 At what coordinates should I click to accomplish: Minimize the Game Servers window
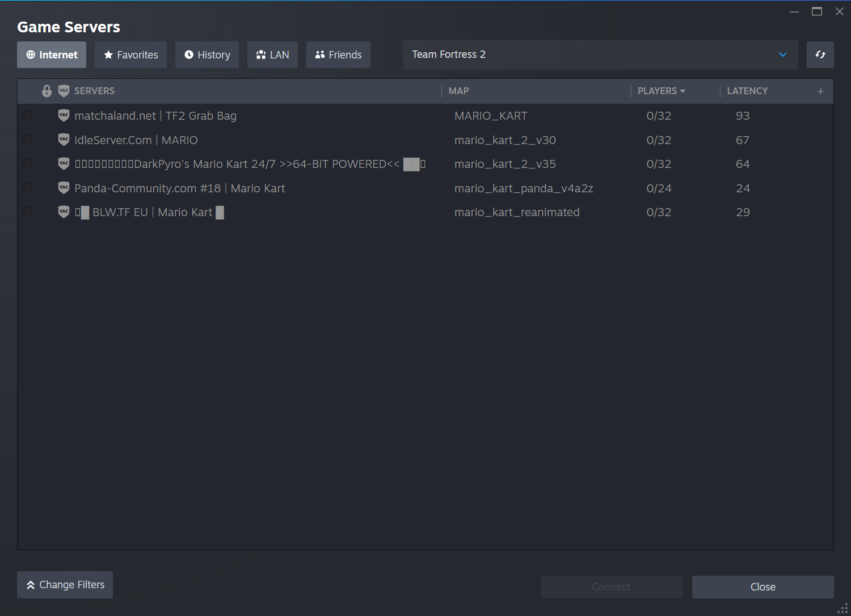[794, 11]
